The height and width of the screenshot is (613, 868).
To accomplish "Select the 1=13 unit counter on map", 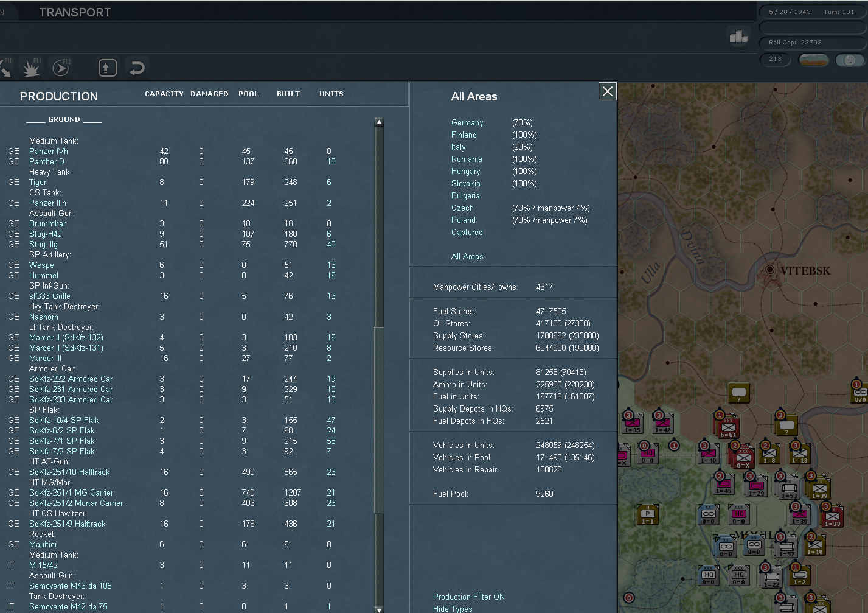I will point(799,453).
